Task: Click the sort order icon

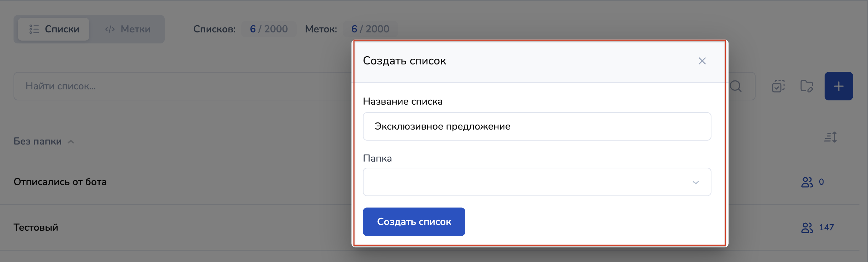Action: click(830, 137)
